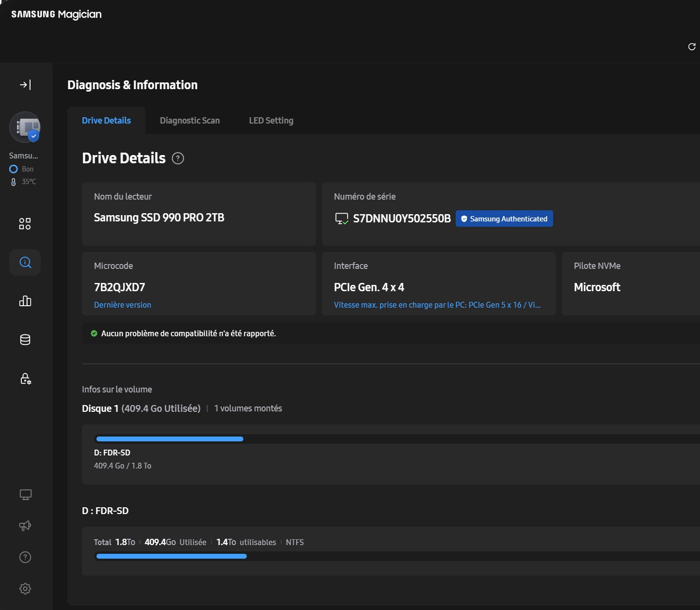Click the Samsung Authenticated badge
The height and width of the screenshot is (610, 700).
point(504,219)
